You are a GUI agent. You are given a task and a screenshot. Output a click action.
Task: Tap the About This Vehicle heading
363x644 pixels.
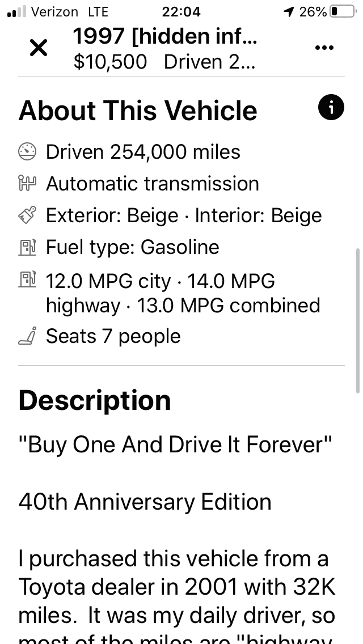(138, 110)
